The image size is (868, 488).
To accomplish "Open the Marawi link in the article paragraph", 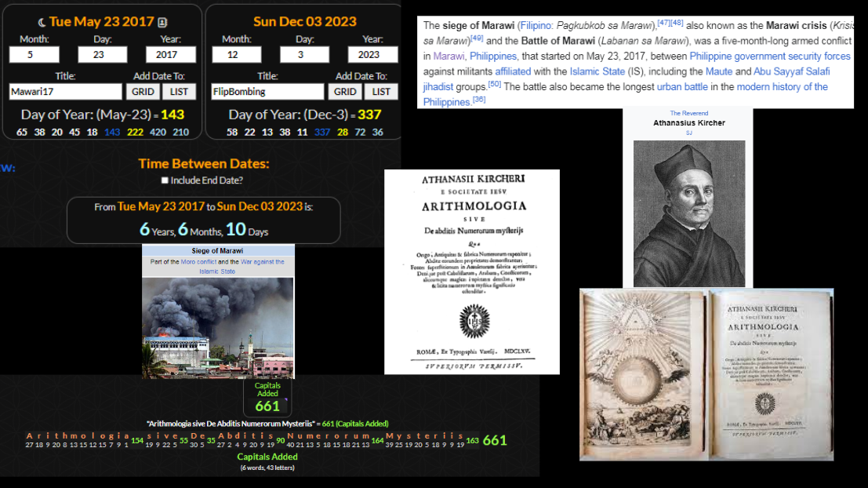I will (x=449, y=56).
